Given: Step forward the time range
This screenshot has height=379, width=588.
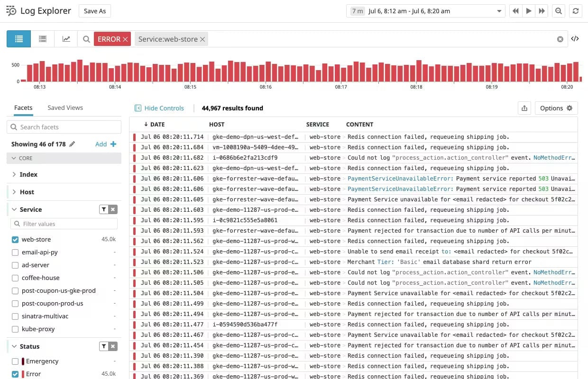Looking at the screenshot, I should tap(542, 11).
